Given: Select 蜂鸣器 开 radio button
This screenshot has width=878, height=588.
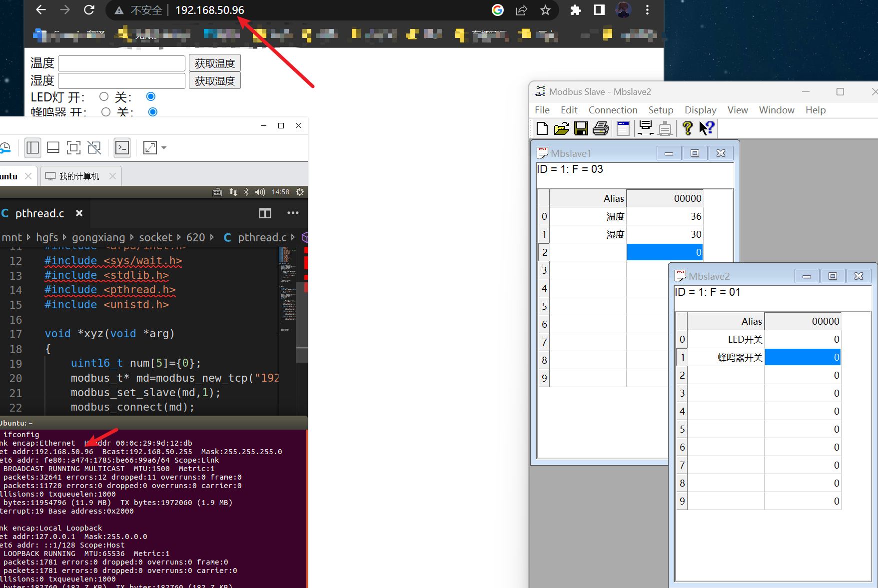Looking at the screenshot, I should click(x=106, y=112).
